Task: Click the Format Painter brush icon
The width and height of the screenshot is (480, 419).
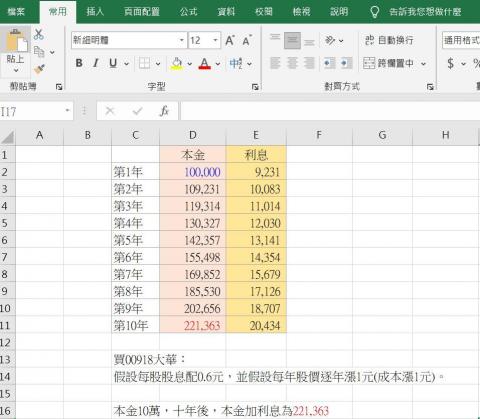Action: pos(39,69)
